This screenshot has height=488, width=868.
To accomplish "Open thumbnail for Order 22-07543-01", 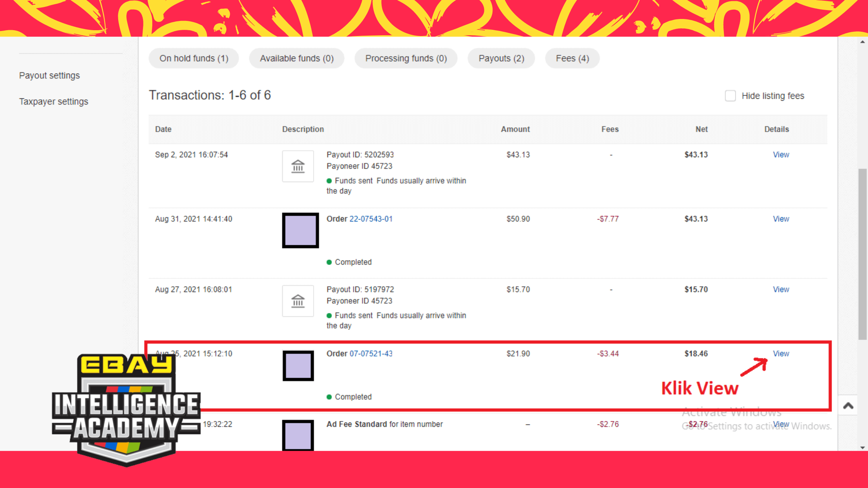I will tap(300, 230).
